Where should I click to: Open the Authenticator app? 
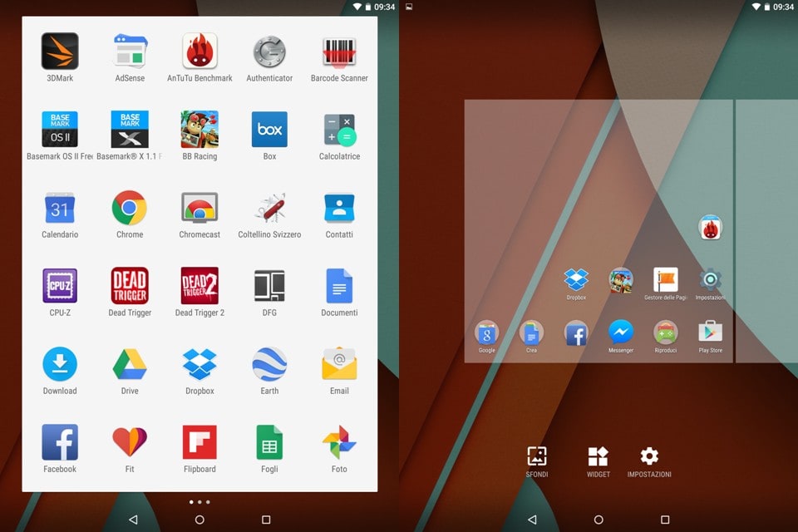pos(269,52)
